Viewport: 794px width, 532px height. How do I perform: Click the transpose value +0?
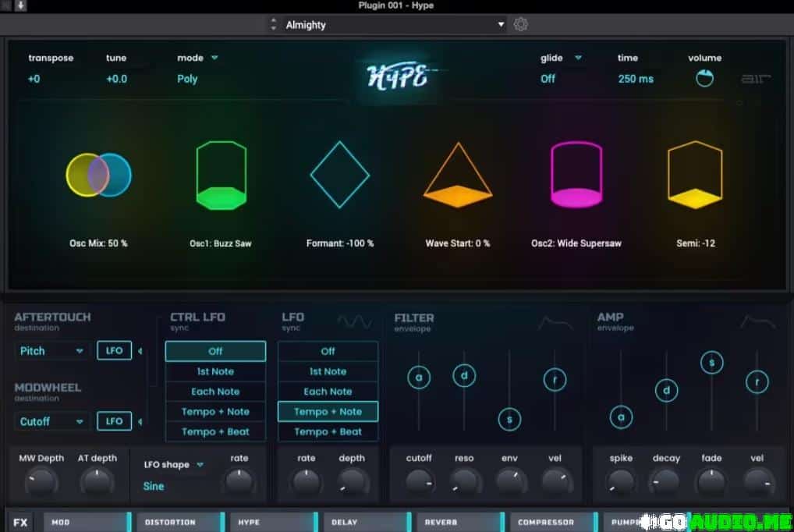(x=34, y=79)
